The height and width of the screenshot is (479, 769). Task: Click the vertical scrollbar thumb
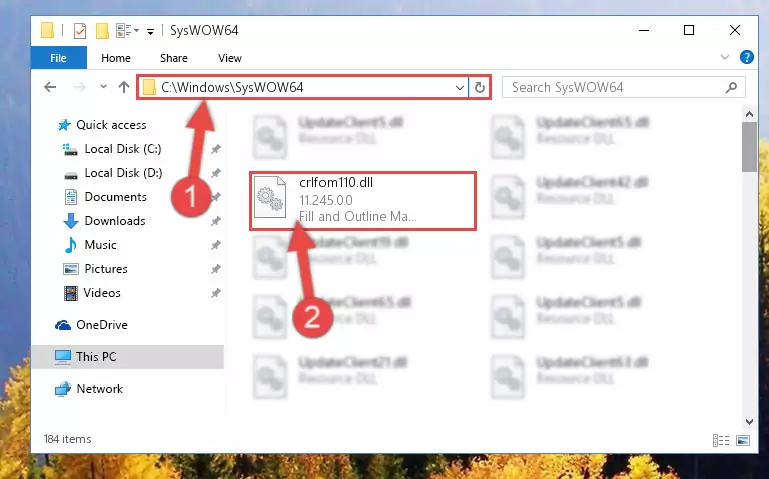click(x=749, y=147)
